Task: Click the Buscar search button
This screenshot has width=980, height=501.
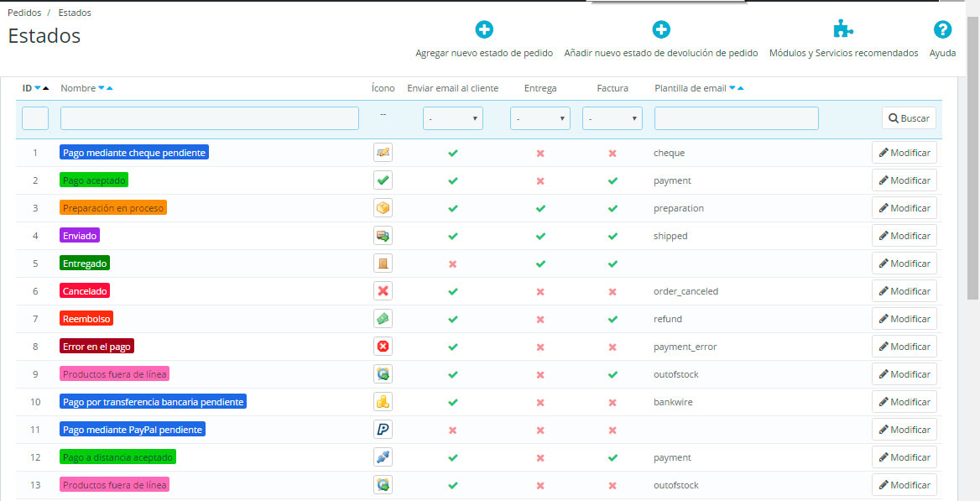Action: [x=909, y=118]
